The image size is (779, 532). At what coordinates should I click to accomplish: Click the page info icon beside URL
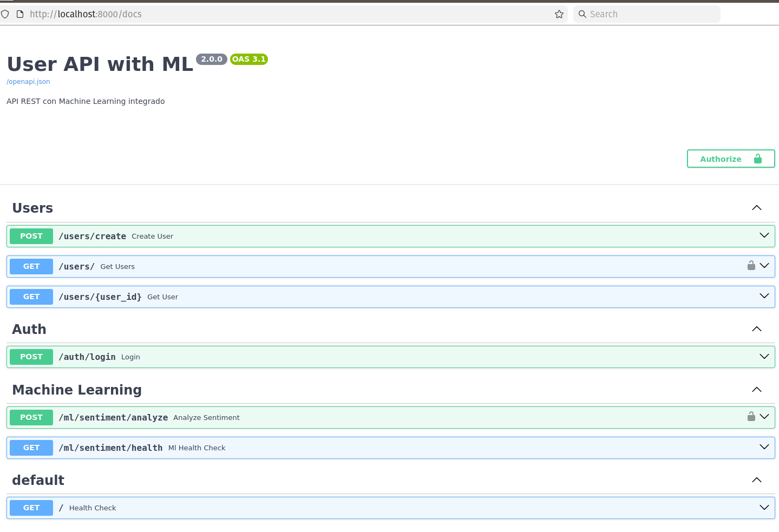(20, 14)
